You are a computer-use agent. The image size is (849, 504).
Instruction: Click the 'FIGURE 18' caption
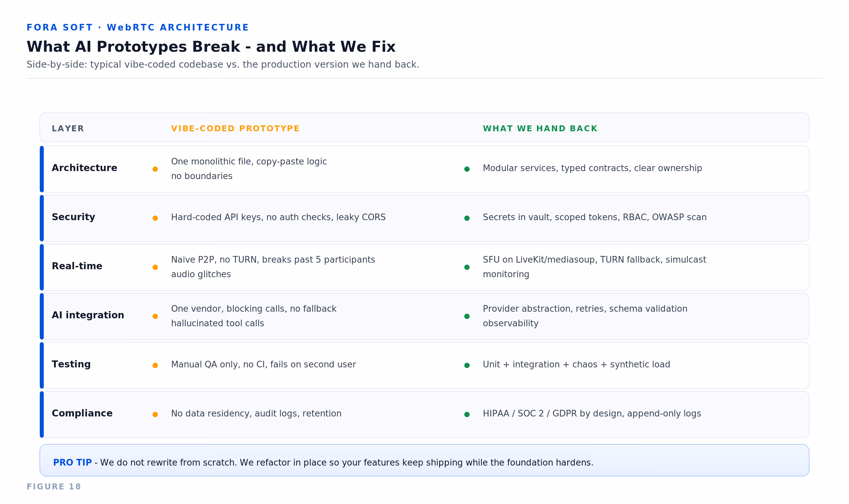pos(54,487)
